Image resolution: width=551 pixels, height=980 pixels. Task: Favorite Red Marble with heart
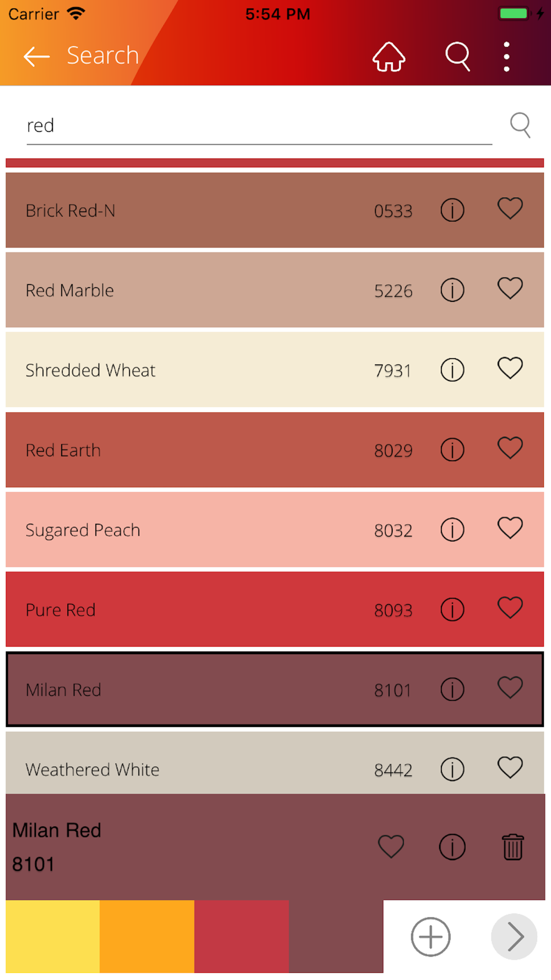point(510,288)
